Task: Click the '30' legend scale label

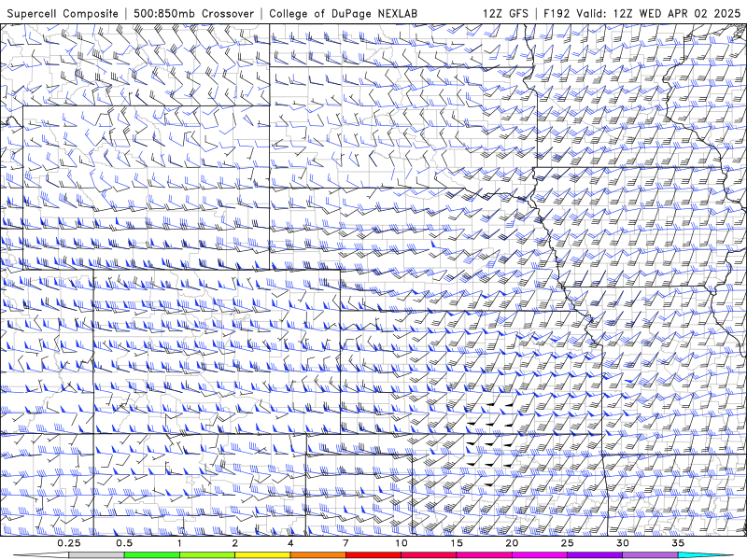Action: click(623, 543)
